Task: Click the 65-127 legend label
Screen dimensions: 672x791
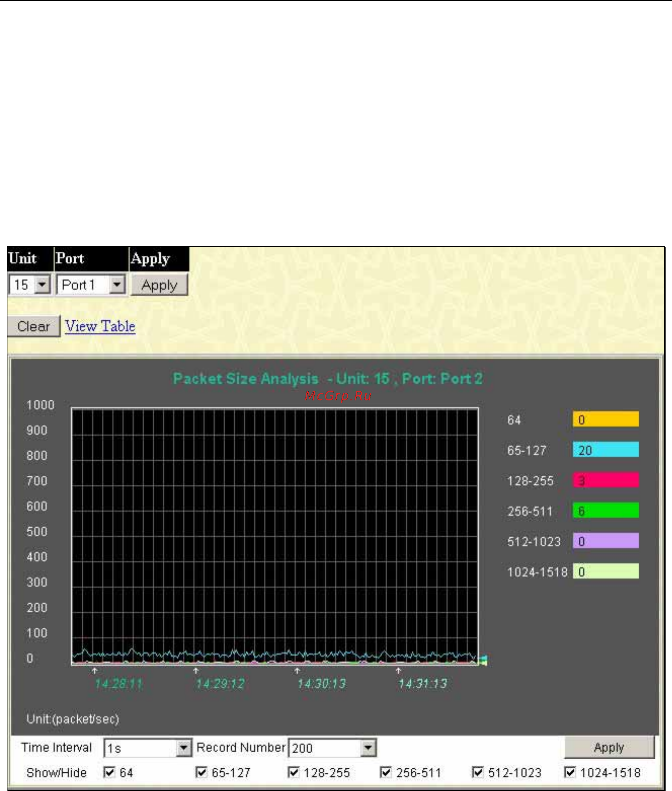Action: (x=527, y=451)
